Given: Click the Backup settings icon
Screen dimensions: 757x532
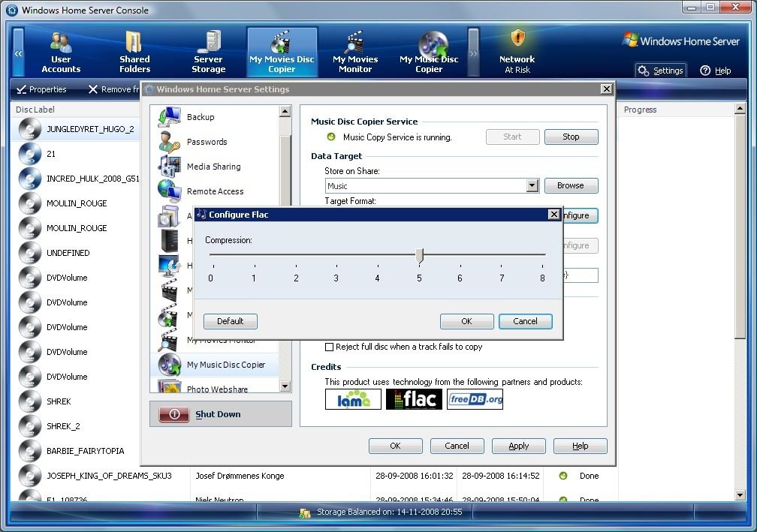Looking at the screenshot, I should click(x=169, y=117).
